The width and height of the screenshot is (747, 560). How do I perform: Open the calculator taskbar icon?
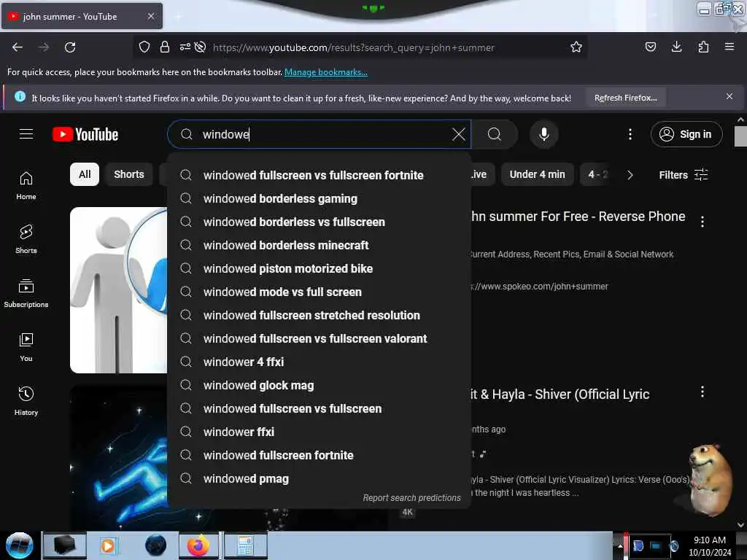(x=245, y=545)
